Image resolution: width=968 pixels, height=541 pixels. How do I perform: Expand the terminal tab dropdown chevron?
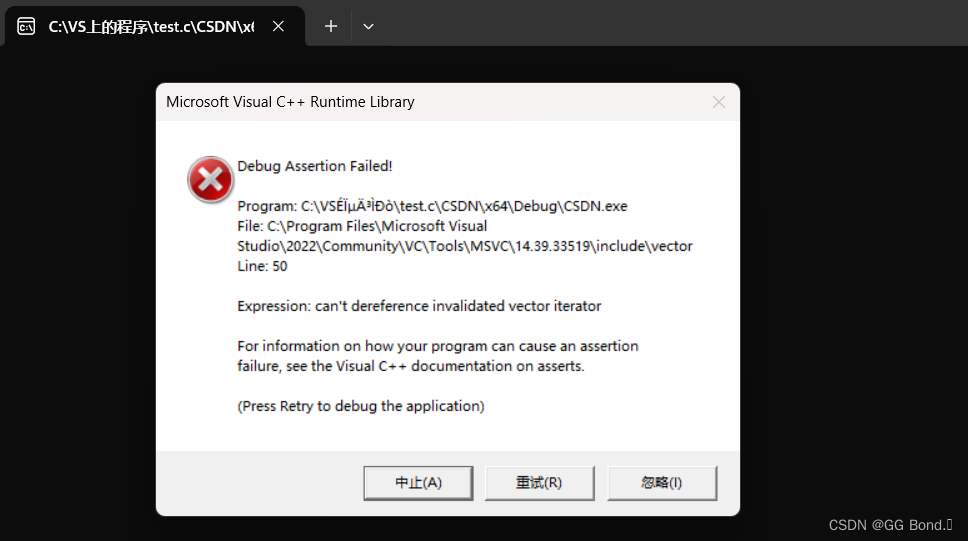click(369, 27)
